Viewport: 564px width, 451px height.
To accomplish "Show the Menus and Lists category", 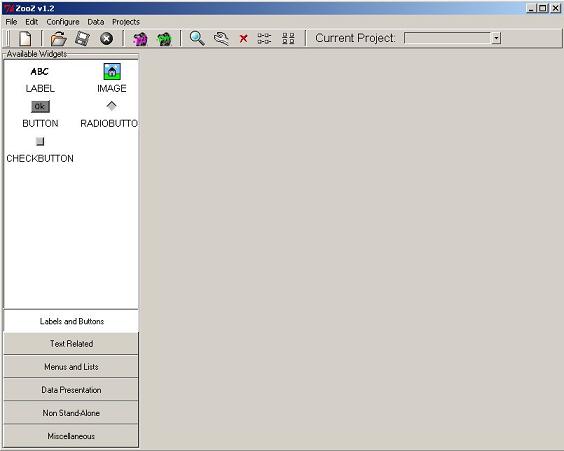I will 71,366.
